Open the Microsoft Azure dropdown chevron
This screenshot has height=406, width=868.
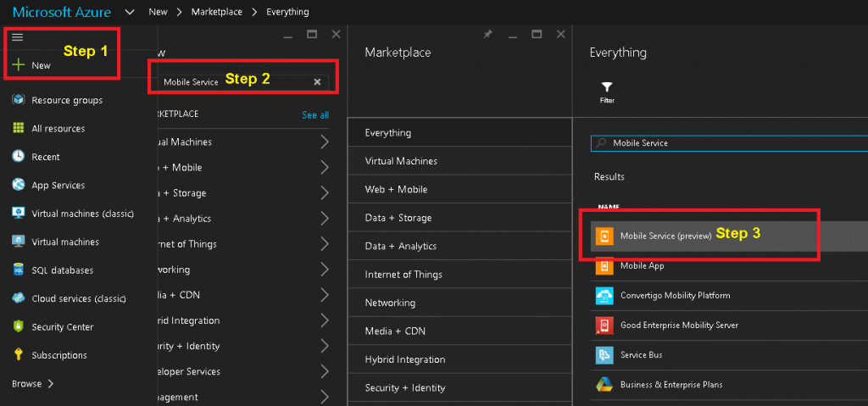[x=130, y=12]
